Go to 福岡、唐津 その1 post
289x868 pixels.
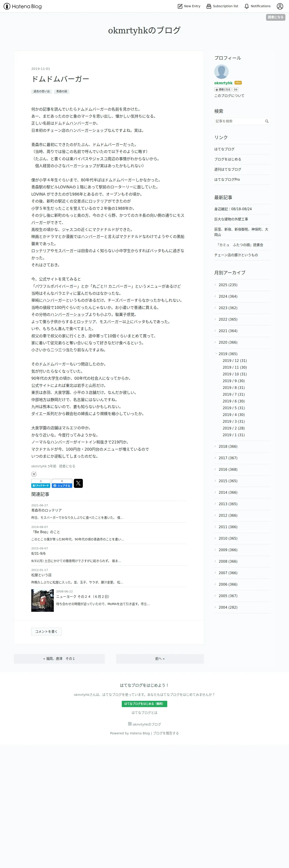59,658
